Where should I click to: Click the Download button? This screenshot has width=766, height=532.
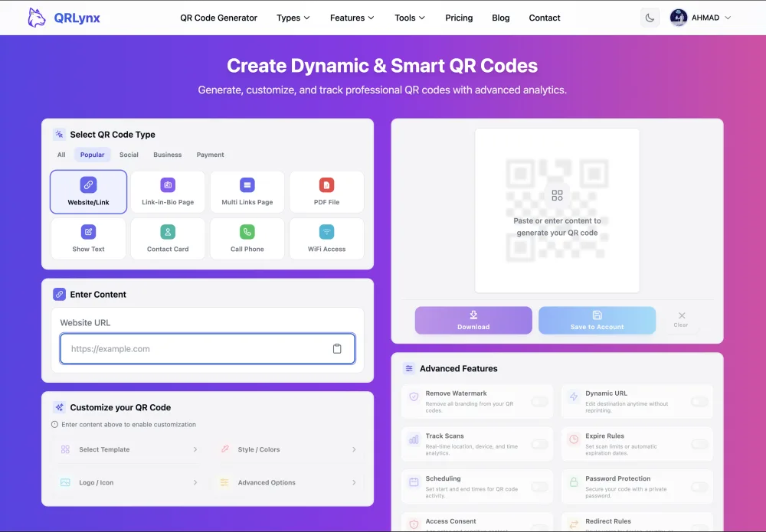click(473, 320)
